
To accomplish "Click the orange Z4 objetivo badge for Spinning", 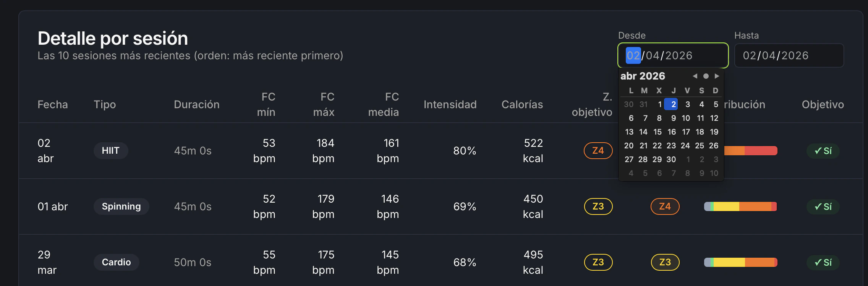I will click(x=665, y=206).
